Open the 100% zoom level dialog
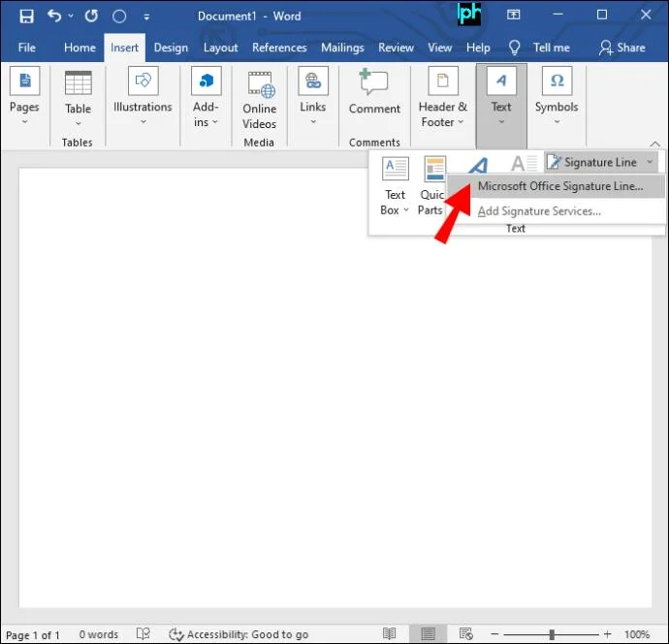This screenshot has height=644, width=669. tap(637, 634)
